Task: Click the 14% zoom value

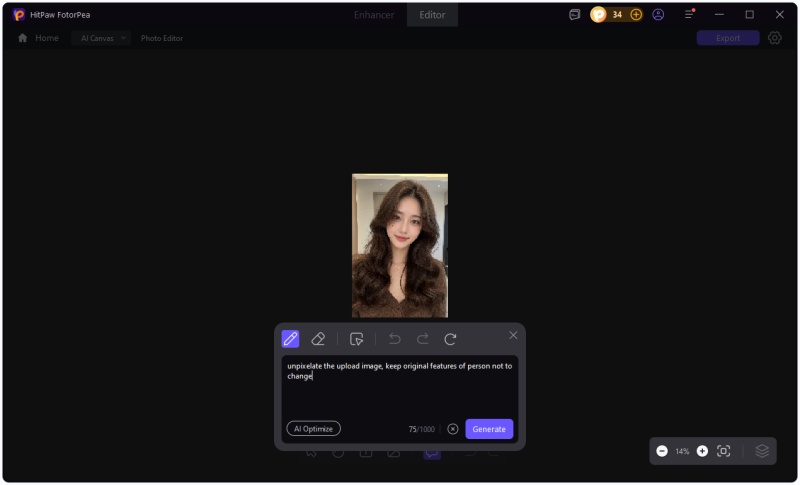Action: click(682, 451)
